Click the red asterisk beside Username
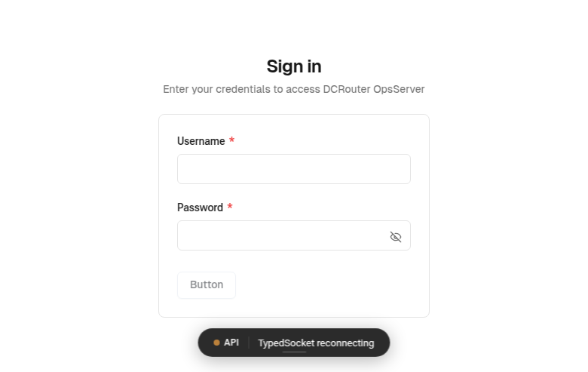The height and width of the screenshot is (372, 588). (x=231, y=141)
